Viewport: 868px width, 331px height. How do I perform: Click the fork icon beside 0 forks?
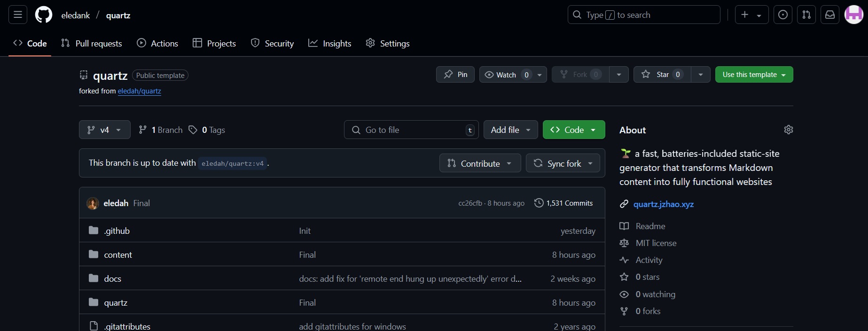pyautogui.click(x=624, y=311)
